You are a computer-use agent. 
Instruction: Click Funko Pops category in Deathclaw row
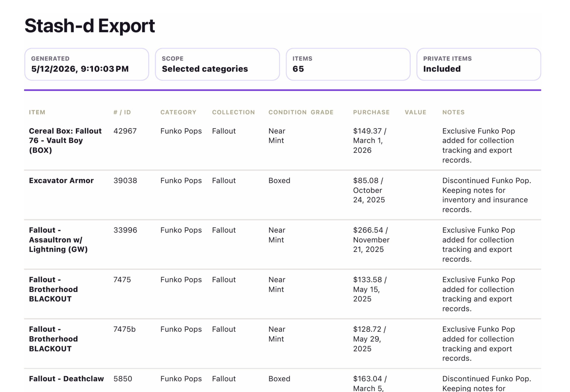[x=181, y=379]
